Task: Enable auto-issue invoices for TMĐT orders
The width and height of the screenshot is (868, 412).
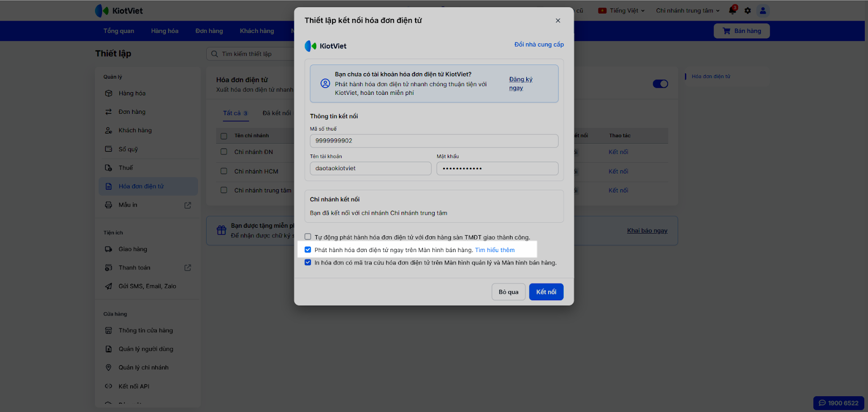Action: tap(308, 237)
